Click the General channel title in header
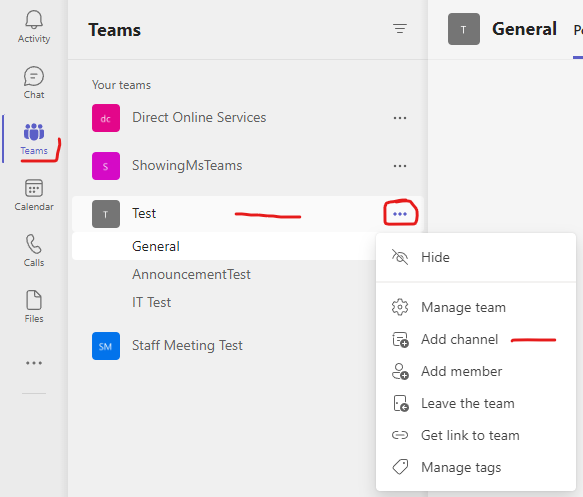This screenshot has height=497, width=583. click(x=524, y=29)
